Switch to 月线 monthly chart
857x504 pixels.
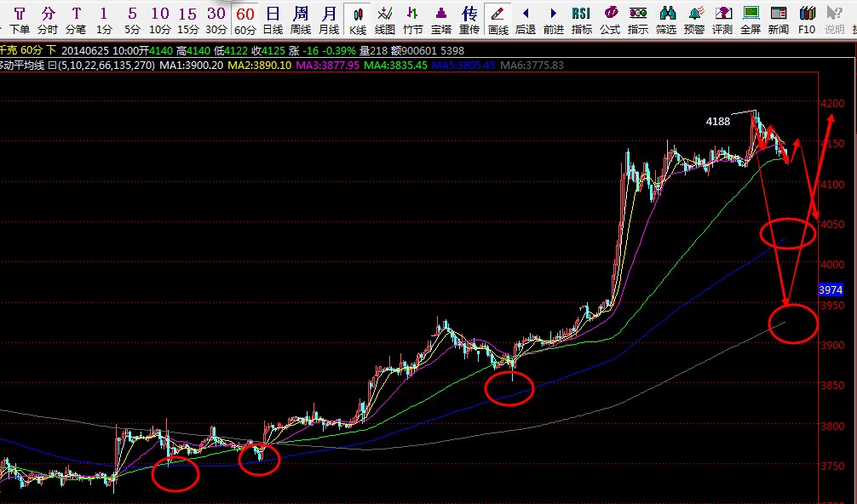329,20
